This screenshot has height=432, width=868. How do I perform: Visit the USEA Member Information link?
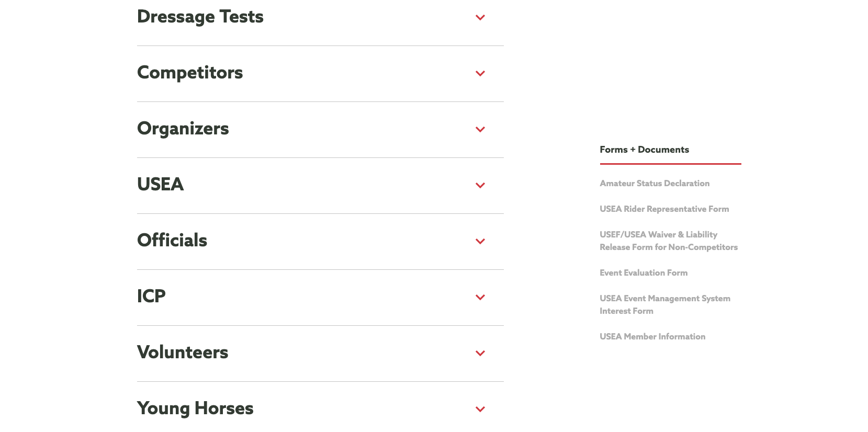coord(652,337)
